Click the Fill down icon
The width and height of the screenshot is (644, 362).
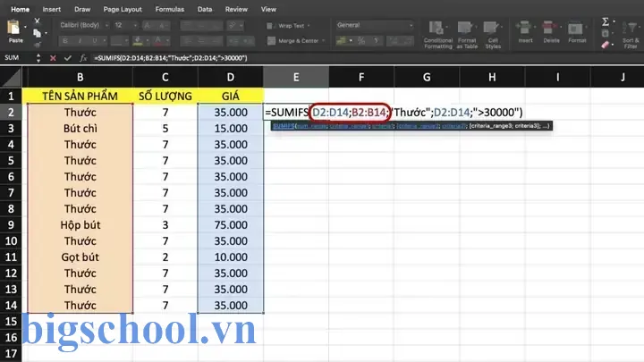click(605, 33)
